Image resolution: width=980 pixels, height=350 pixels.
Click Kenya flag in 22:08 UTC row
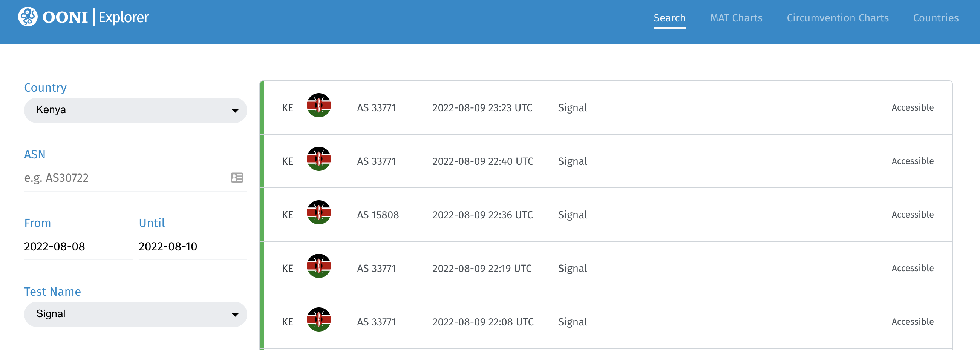click(318, 319)
